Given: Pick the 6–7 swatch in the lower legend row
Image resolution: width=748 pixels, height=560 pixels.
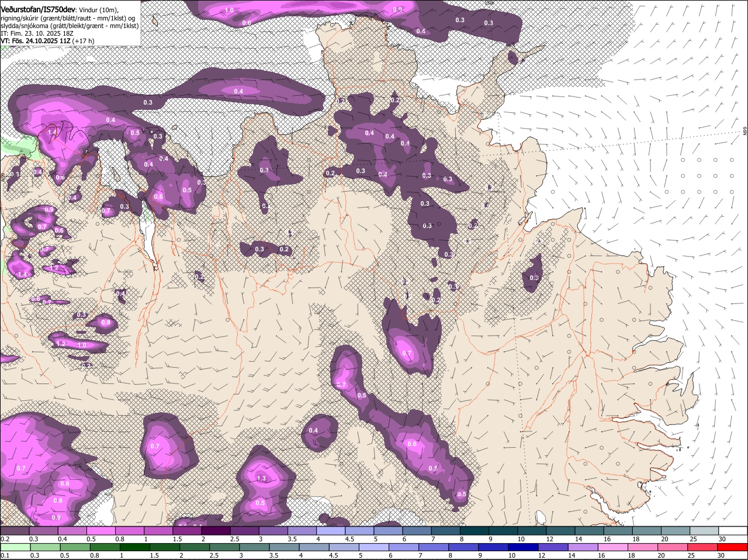Looking at the screenshot, I should point(404,548).
